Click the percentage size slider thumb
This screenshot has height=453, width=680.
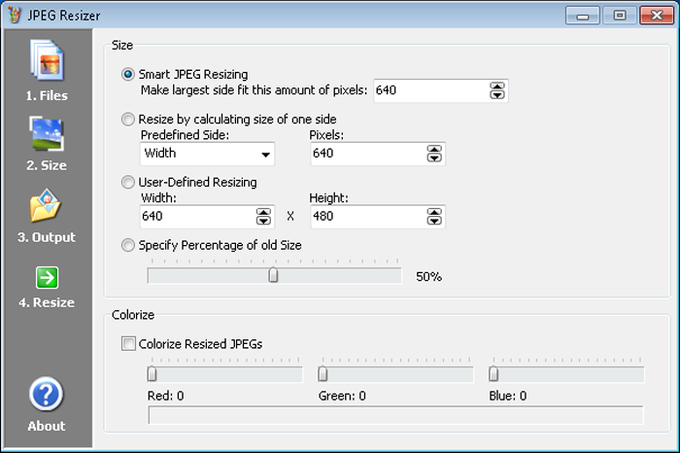click(273, 275)
